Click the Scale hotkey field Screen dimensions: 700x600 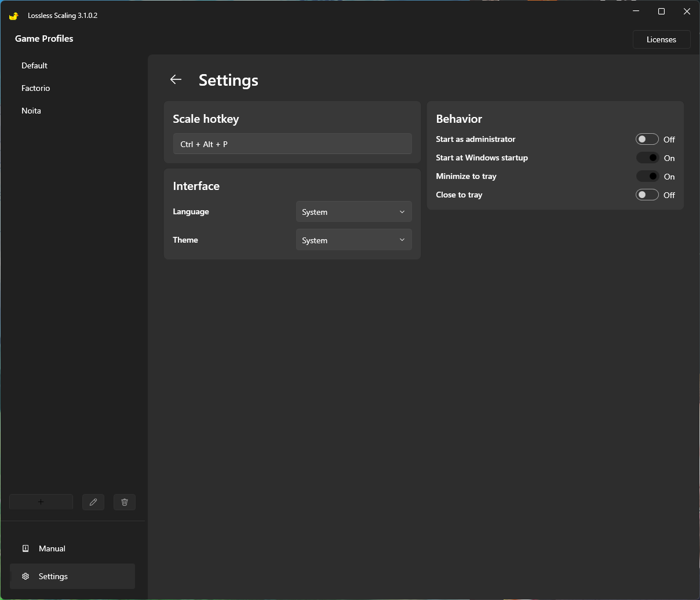tap(292, 144)
